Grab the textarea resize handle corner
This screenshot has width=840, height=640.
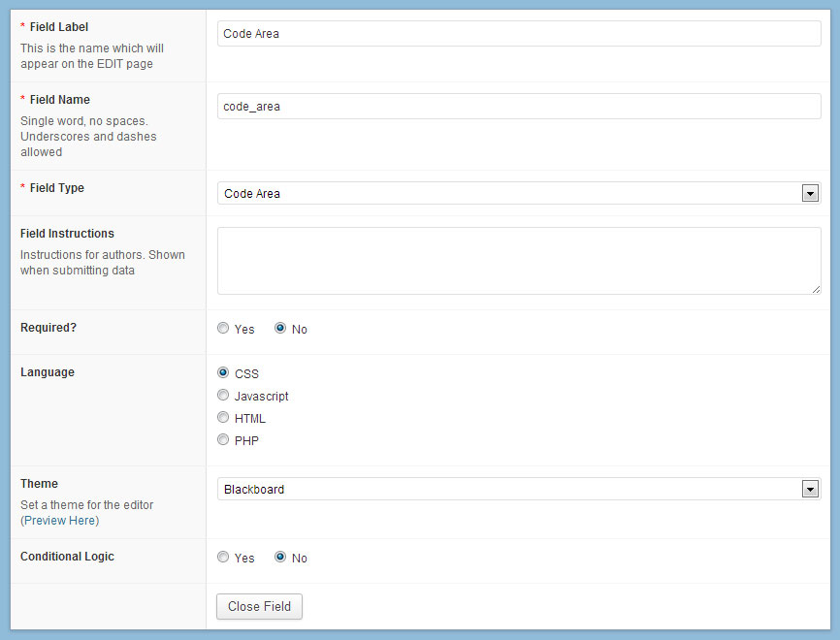[x=816, y=290]
